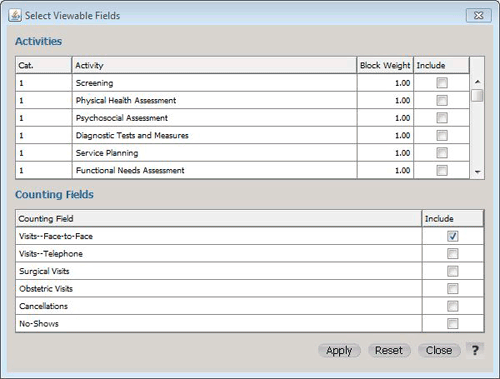Click the Activities scrollbar up arrow
Screen dimensions: 500x379
[x=477, y=82]
